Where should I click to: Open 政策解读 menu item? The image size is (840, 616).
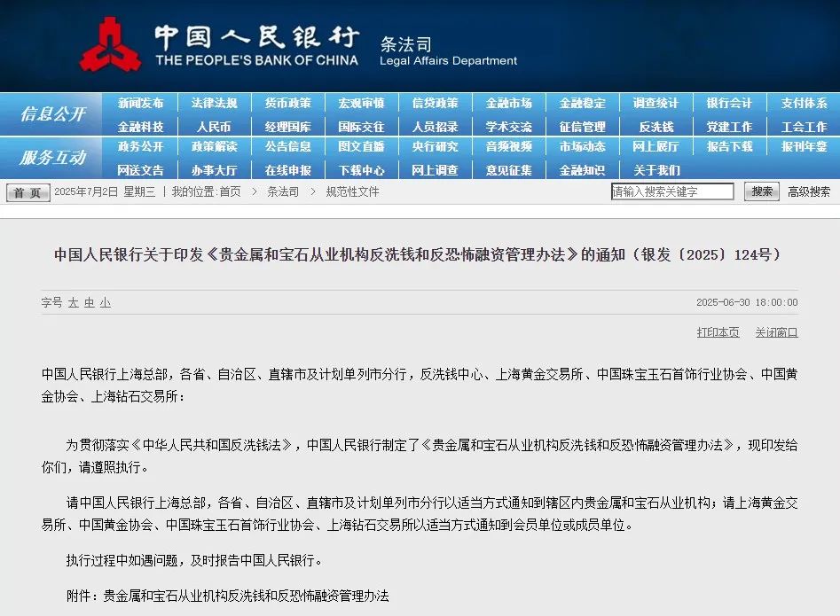[215, 146]
